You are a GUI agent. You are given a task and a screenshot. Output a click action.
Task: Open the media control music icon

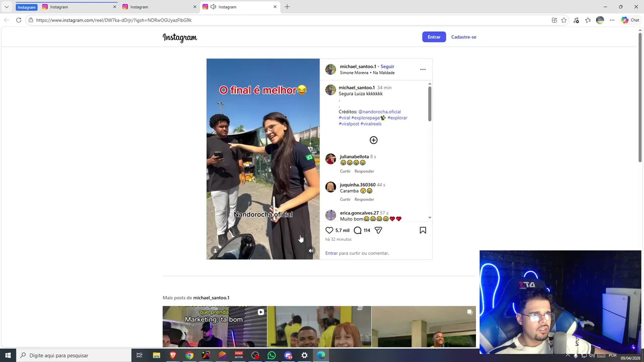pyautogui.click(x=576, y=20)
